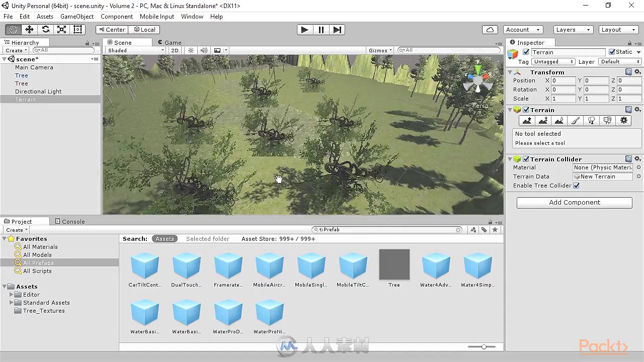Switch to the Console tab

pyautogui.click(x=70, y=221)
